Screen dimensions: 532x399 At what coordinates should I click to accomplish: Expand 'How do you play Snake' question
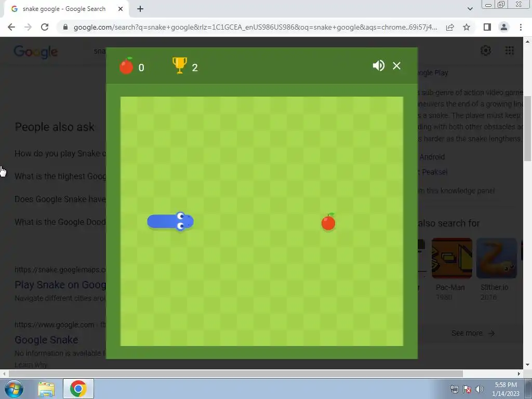point(60,153)
